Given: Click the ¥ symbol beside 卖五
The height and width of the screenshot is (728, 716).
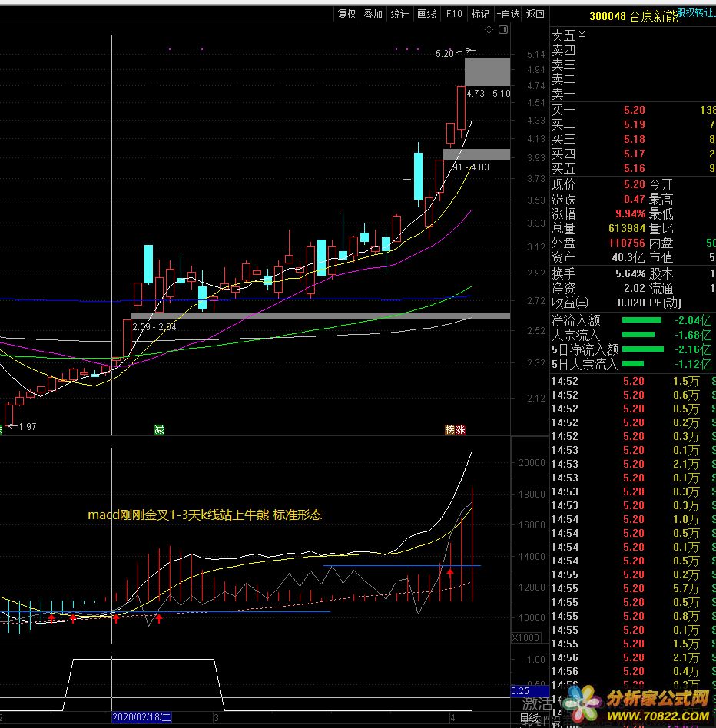Looking at the screenshot, I should [x=582, y=35].
